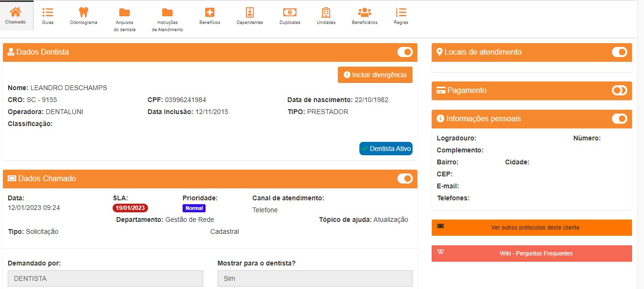This screenshot has height=289, width=644.
Task: Click the Pagamento credit card icon
Action: point(441,90)
